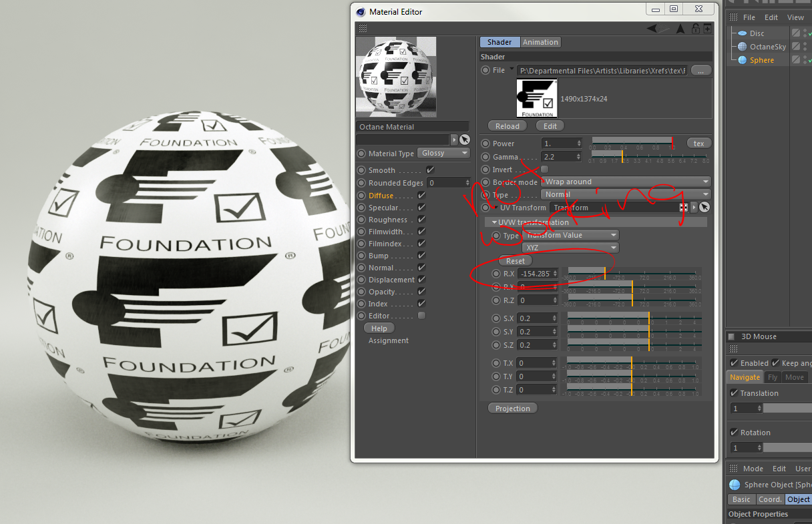Image resolution: width=812 pixels, height=524 pixels.
Task: Open the Object Manager File menu
Action: point(749,17)
